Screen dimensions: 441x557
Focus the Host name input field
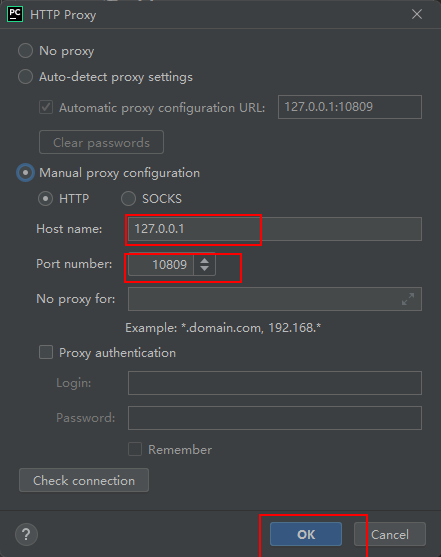pyautogui.click(x=275, y=229)
